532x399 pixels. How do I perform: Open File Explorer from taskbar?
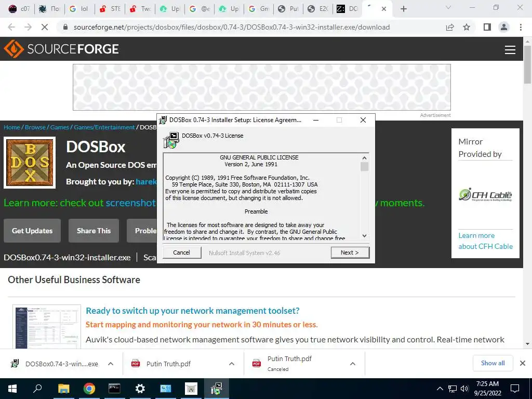[x=63, y=389]
